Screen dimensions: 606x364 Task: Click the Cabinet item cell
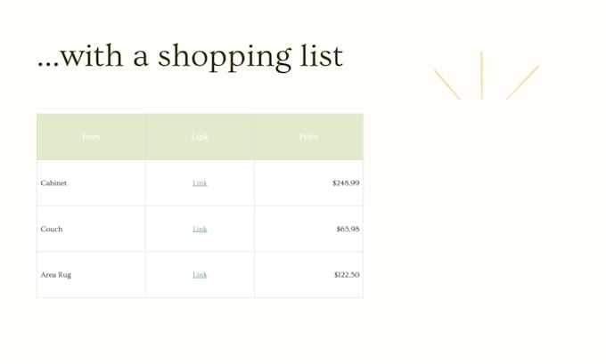[x=91, y=183]
